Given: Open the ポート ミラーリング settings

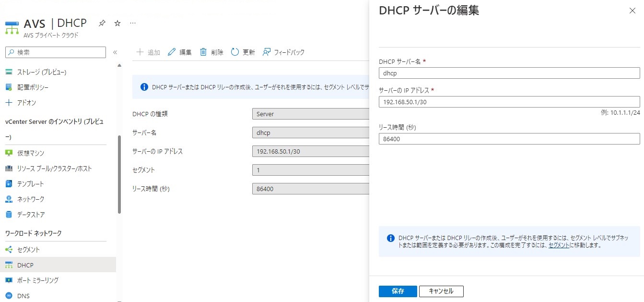Looking at the screenshot, I should [x=45, y=280].
